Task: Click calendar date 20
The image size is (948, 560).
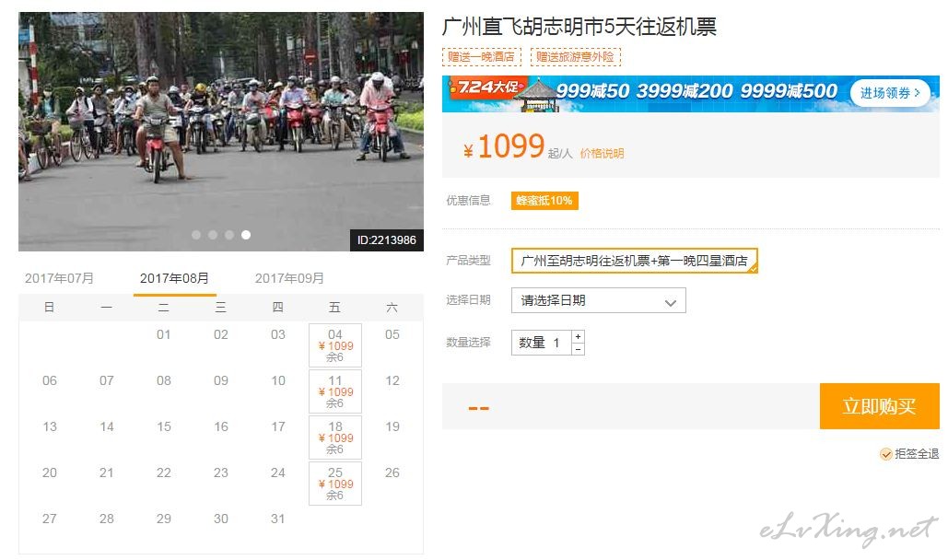Action: click(50, 472)
